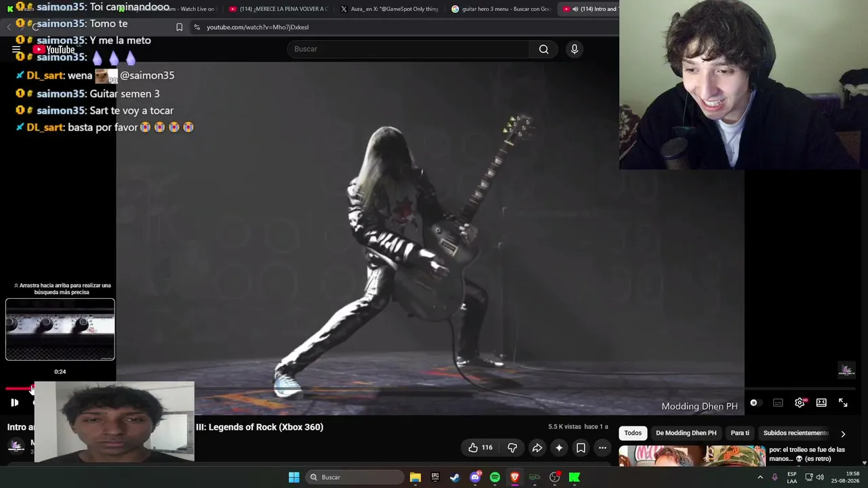
Task: Dislike the video
Action: [512, 447]
